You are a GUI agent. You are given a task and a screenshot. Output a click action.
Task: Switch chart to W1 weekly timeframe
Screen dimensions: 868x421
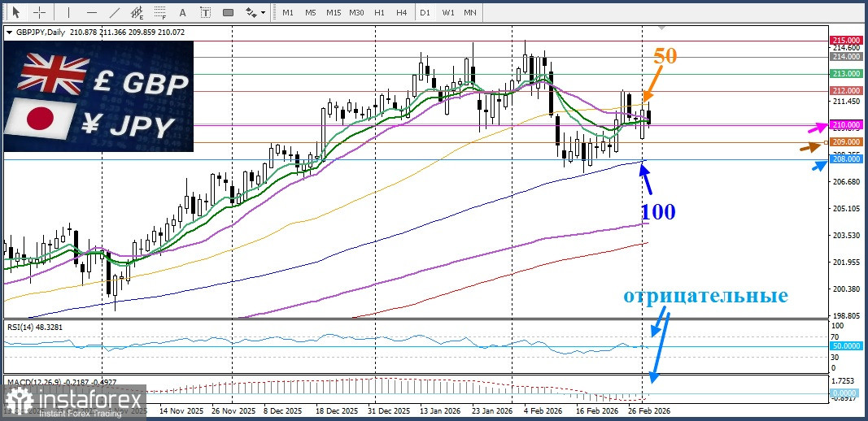[448, 12]
